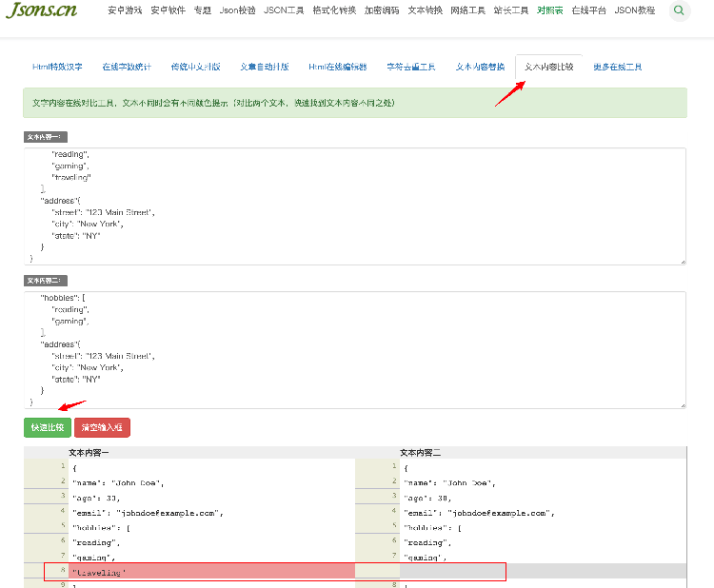Screen dimensions: 714x588
Task: Click inside the first text content box
Action: click(355, 206)
